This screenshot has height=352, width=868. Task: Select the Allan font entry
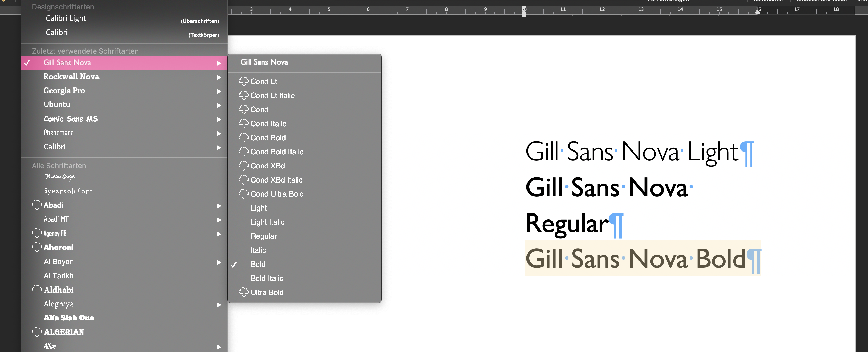click(x=124, y=346)
